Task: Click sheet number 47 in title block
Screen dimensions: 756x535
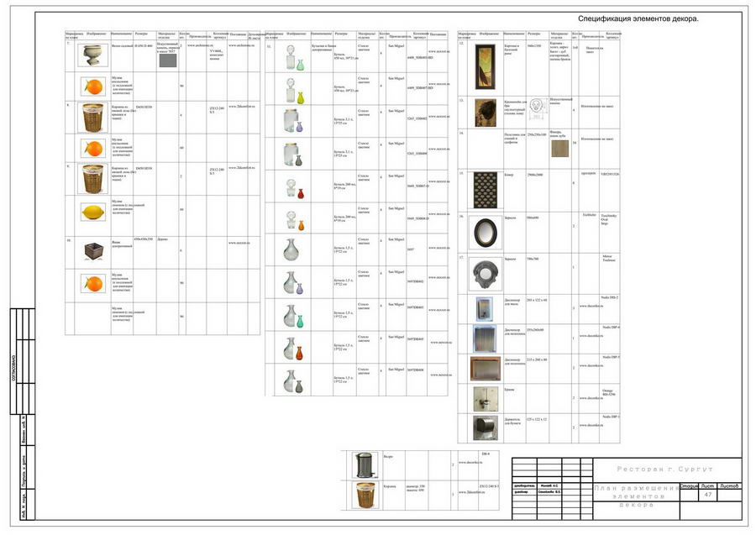Action: [x=708, y=495]
